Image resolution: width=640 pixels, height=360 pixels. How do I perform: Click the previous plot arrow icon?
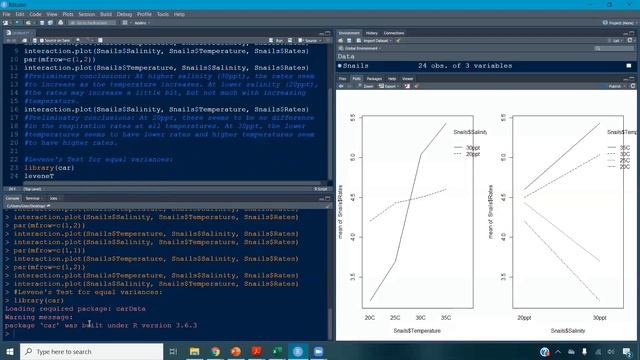coord(341,86)
